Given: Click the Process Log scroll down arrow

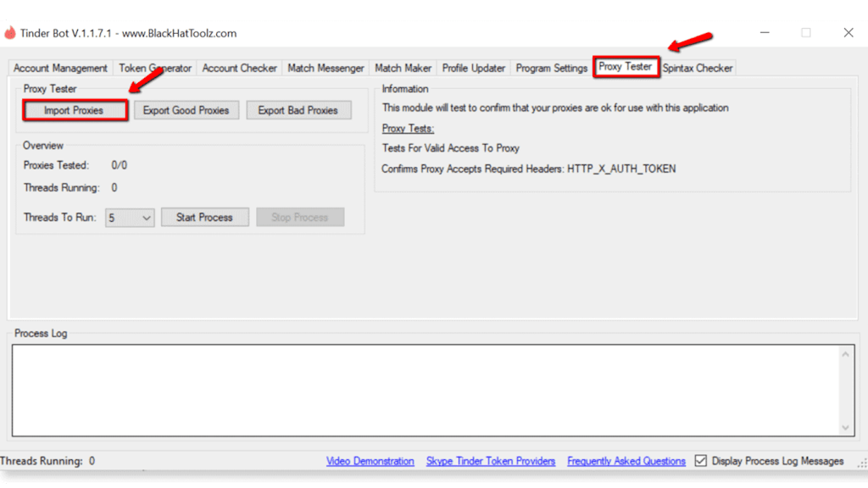Looking at the screenshot, I should [x=845, y=427].
